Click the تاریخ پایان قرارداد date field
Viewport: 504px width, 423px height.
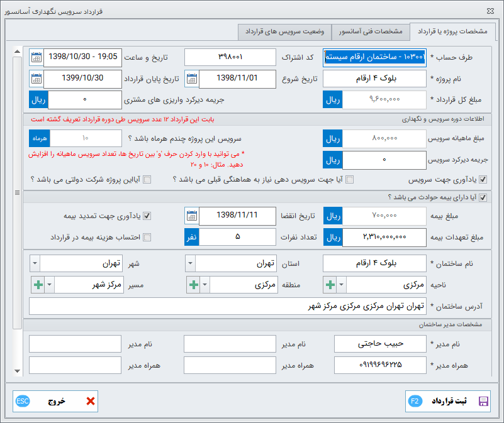[x=82, y=79]
